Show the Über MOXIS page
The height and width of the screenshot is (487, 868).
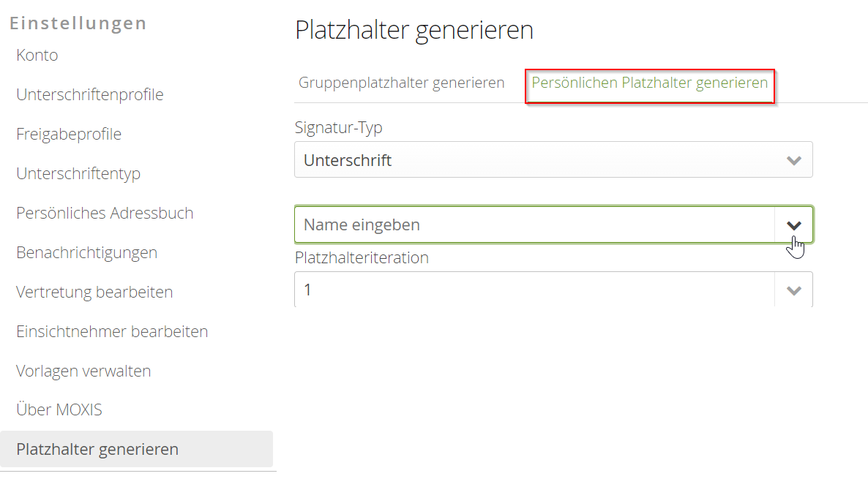coord(59,409)
